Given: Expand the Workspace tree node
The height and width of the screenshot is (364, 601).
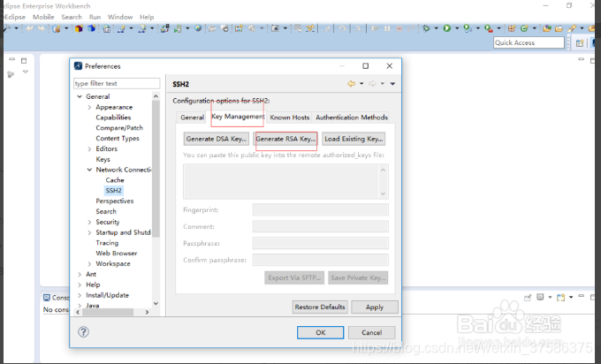Looking at the screenshot, I should coord(89,264).
